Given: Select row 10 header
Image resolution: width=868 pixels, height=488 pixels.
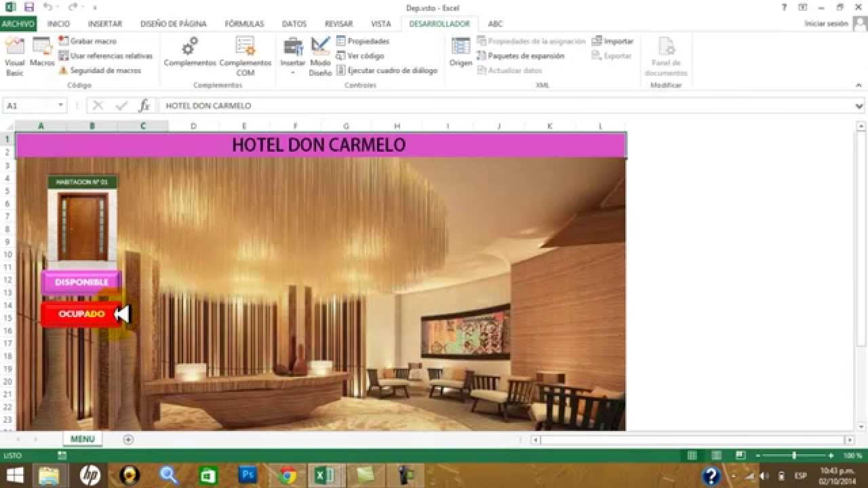Looking at the screenshot, I should [x=7, y=254].
